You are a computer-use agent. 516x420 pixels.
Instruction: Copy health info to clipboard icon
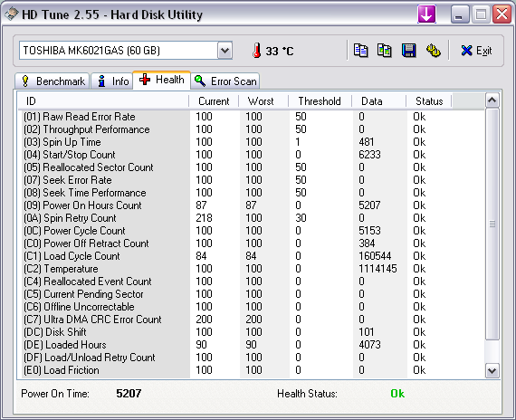click(360, 51)
